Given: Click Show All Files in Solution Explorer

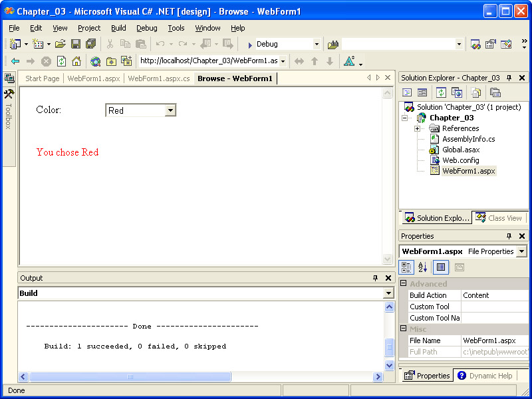Looking at the screenshot, I should click(475, 92).
